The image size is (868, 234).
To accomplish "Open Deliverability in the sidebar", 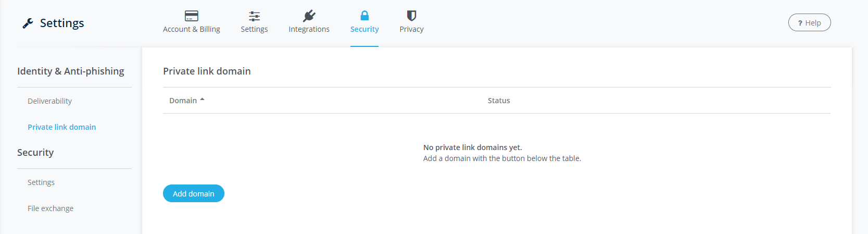I will tap(49, 101).
